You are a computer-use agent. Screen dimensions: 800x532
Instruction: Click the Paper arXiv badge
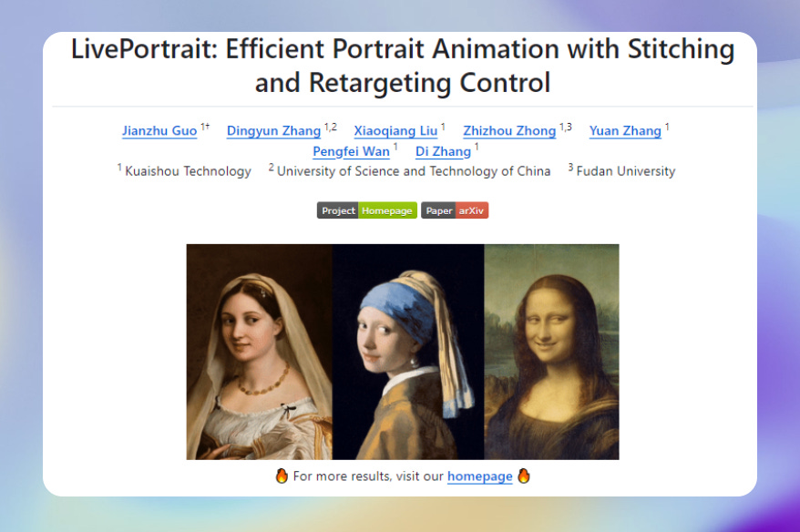(x=455, y=210)
